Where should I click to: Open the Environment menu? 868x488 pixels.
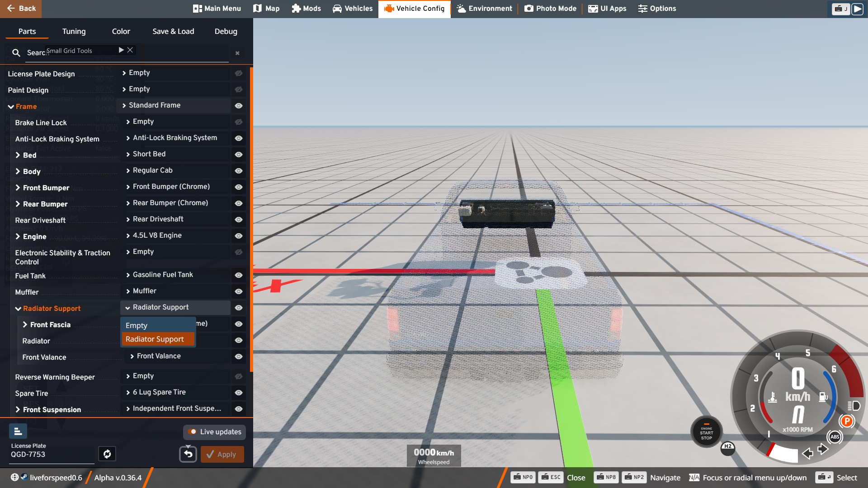click(485, 9)
